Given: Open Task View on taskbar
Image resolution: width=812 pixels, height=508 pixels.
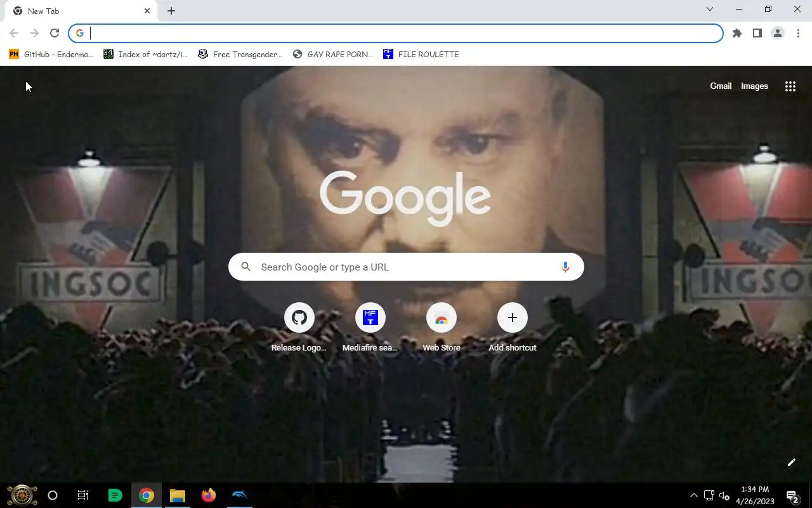Looking at the screenshot, I should point(83,495).
